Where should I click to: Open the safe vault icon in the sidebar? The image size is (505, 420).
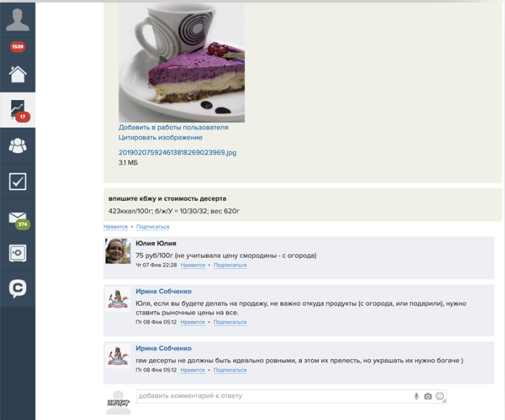click(17, 253)
